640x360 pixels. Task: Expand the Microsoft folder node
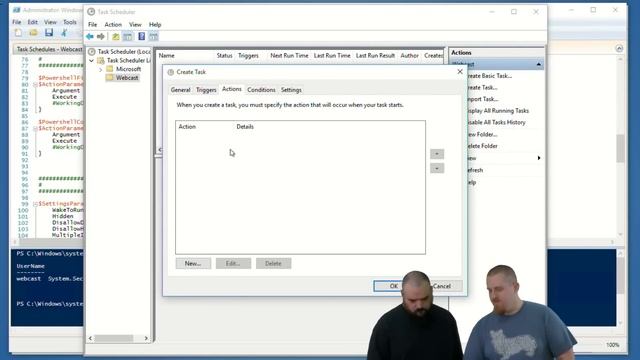(100, 69)
